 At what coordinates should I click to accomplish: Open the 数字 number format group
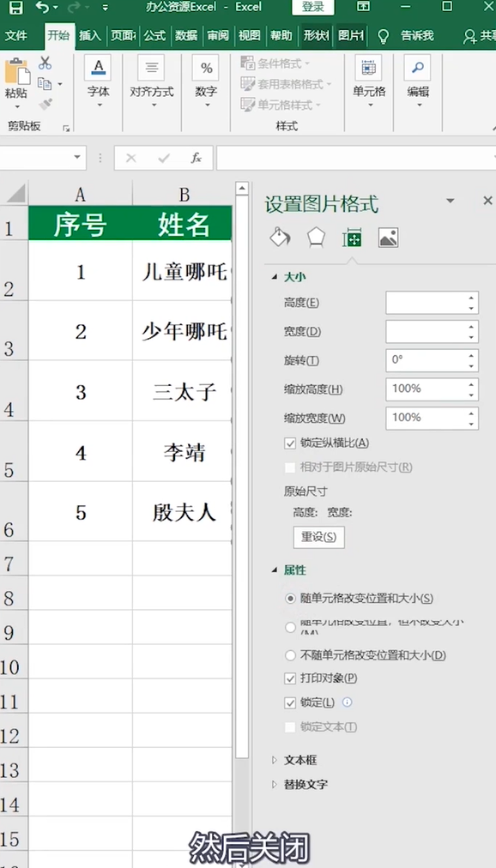pos(206,82)
